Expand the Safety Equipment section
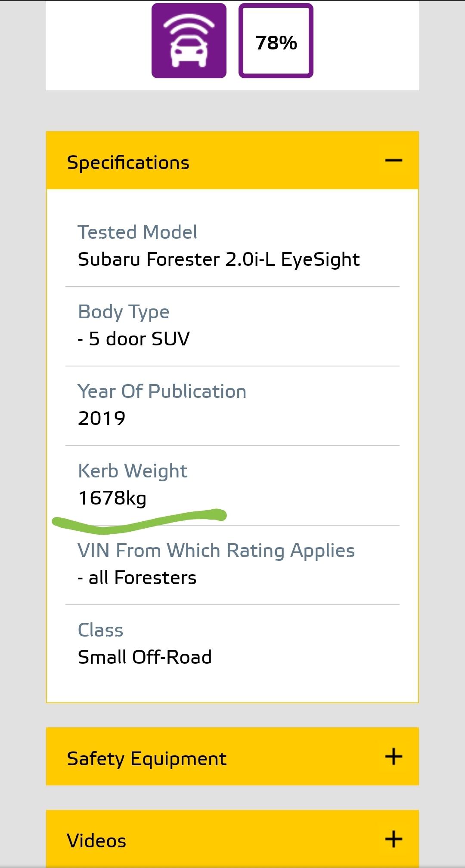Image resolution: width=465 pixels, height=868 pixels. (232, 757)
